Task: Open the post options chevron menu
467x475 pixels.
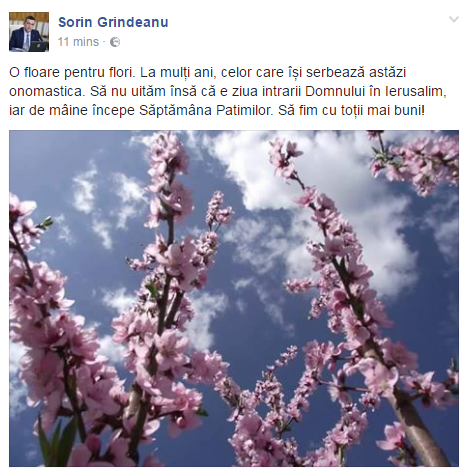Action: click(454, 19)
